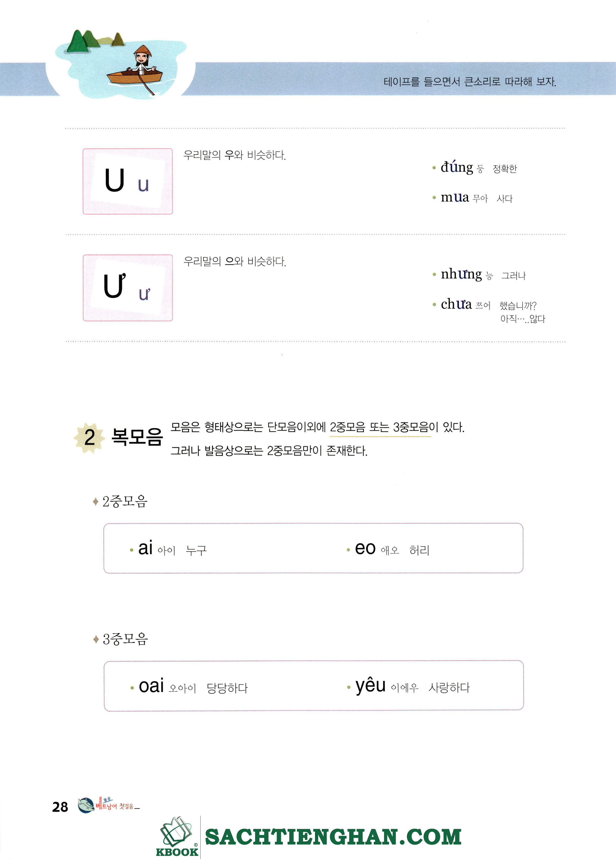
Task: Click the word nhưng
Action: pyautogui.click(x=461, y=274)
